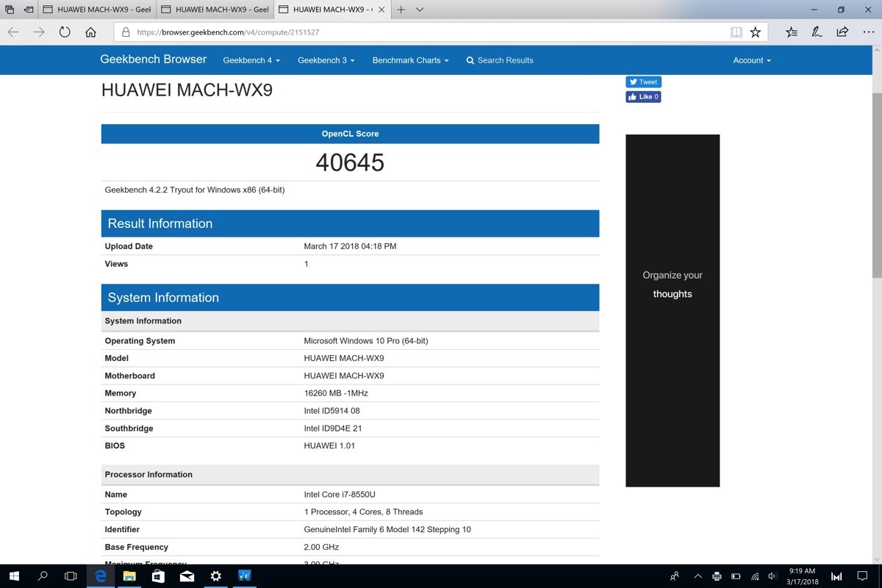Image resolution: width=882 pixels, height=588 pixels.
Task: Open the Wi-Fi network tray icon
Action: coord(755,576)
